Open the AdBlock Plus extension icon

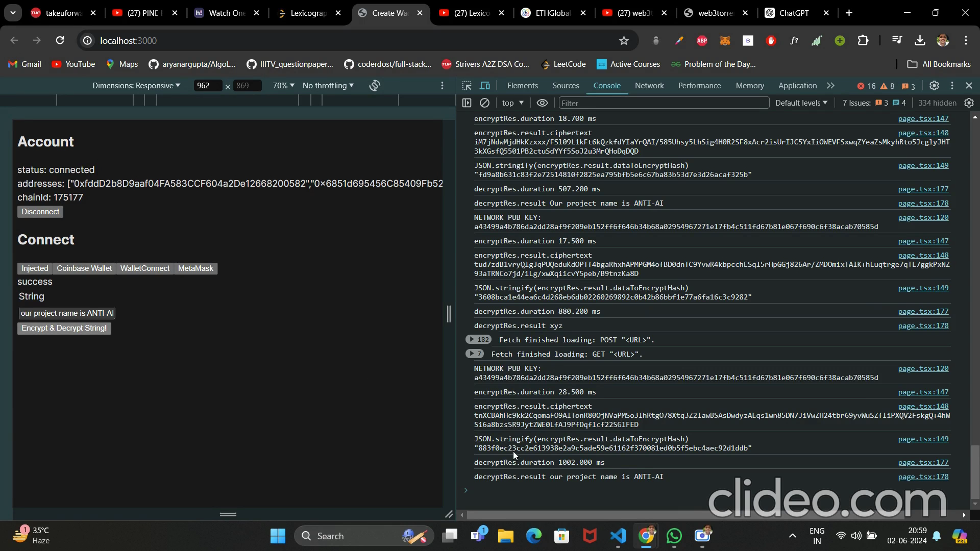tap(702, 40)
